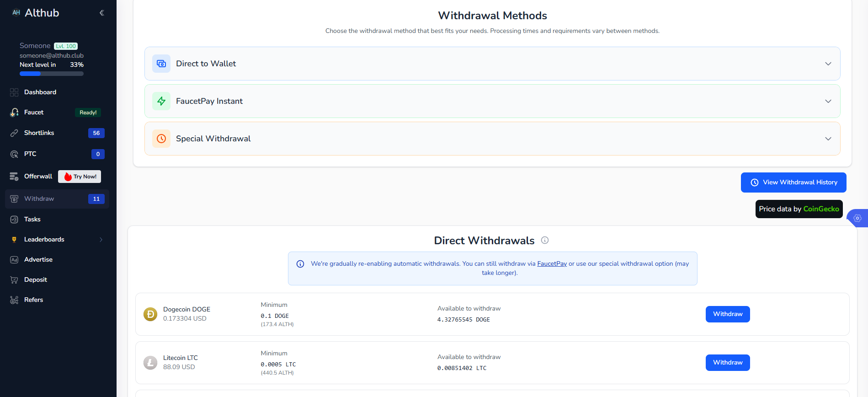Click the Withdraw wallet icon in sidebar
The width and height of the screenshot is (868, 397).
(x=14, y=199)
